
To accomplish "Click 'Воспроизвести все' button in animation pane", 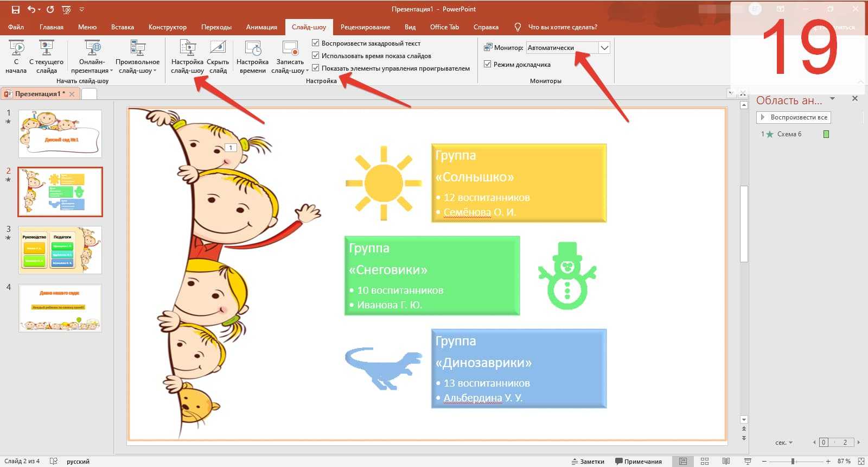I will pyautogui.click(x=794, y=117).
